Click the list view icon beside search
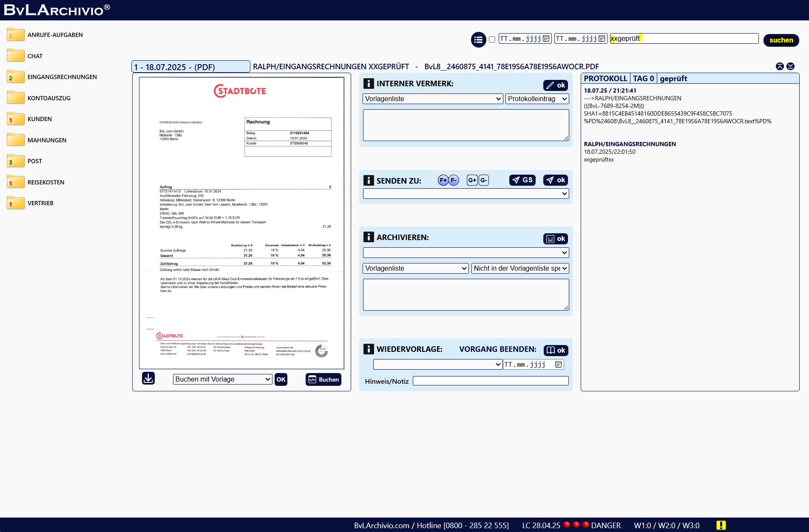809x532 pixels. pyautogui.click(x=478, y=40)
